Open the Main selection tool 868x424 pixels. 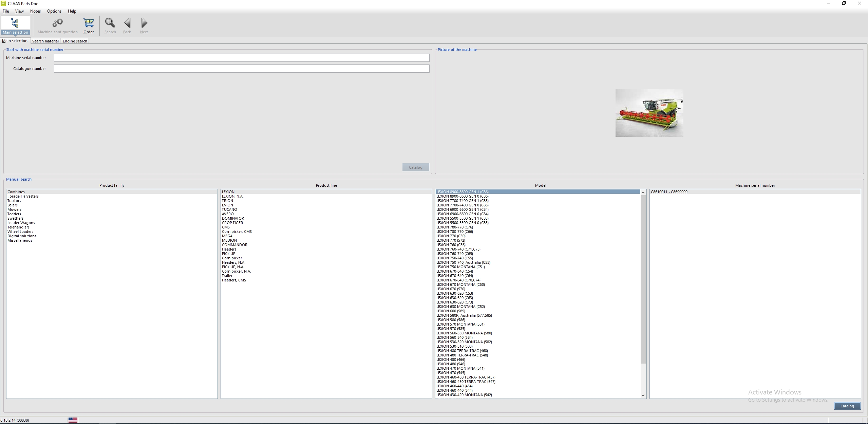[x=15, y=25]
